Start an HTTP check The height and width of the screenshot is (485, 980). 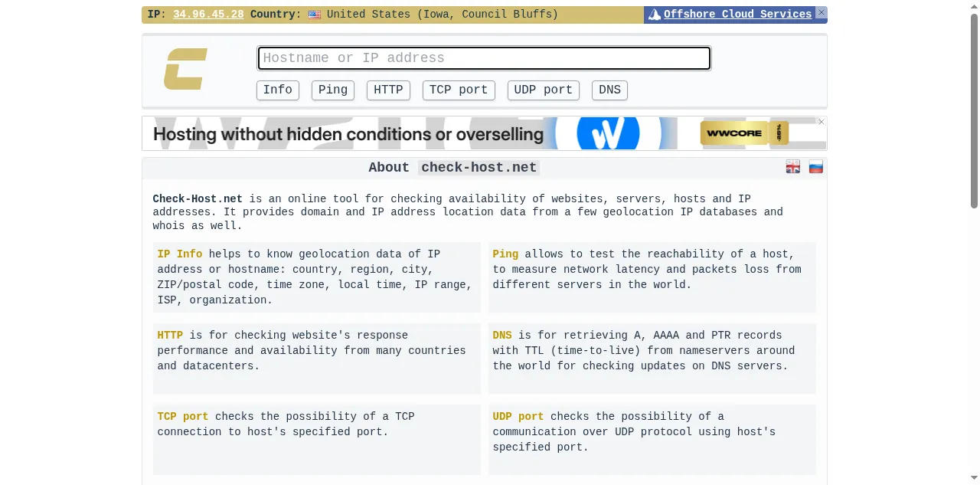388,90
